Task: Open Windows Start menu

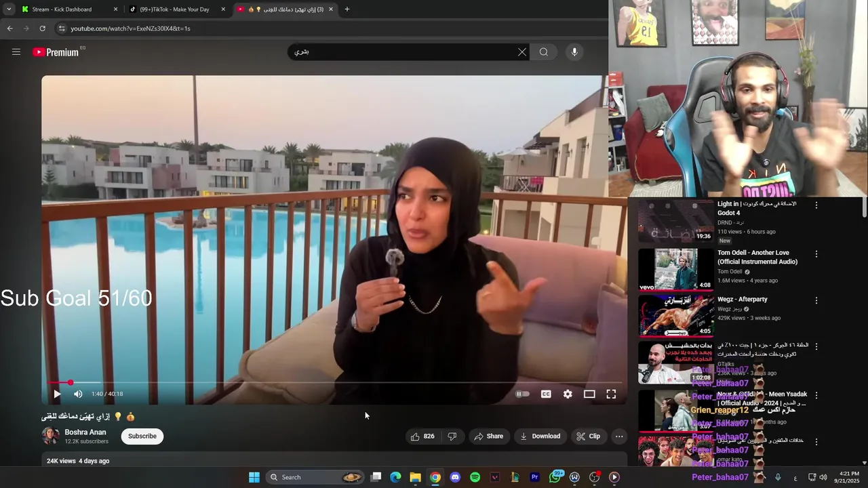Action: [254, 477]
